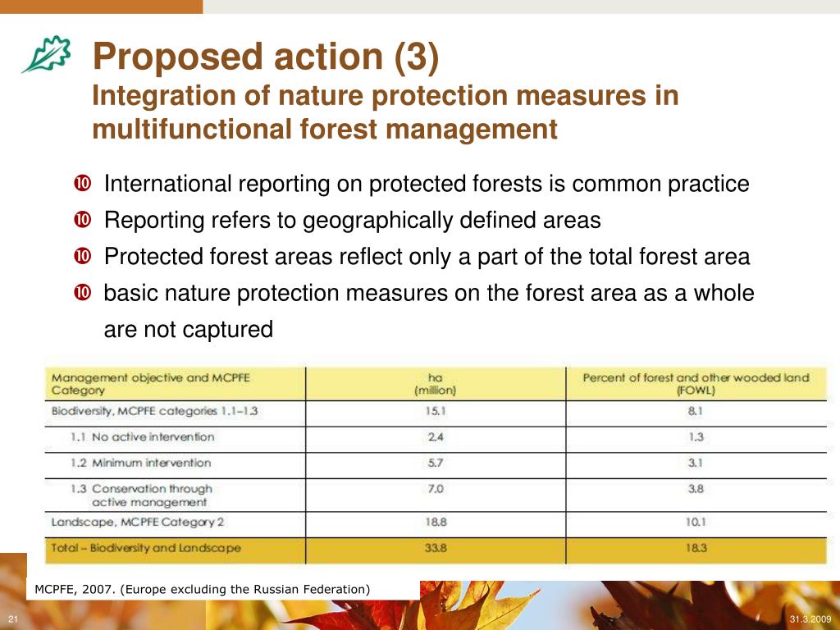This screenshot has width=840, height=630.
Task: Click the "1.2 Minimum intervention" row label
Action: tap(141, 463)
